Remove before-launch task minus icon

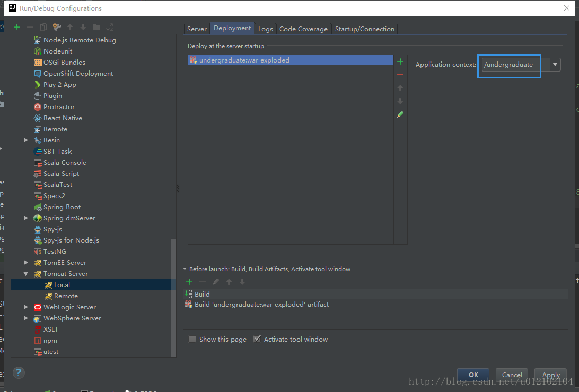[203, 282]
